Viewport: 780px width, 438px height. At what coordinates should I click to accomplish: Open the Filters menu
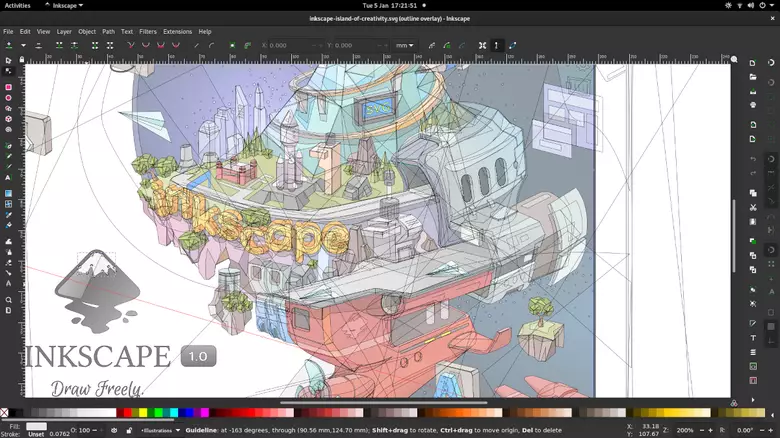(x=147, y=32)
